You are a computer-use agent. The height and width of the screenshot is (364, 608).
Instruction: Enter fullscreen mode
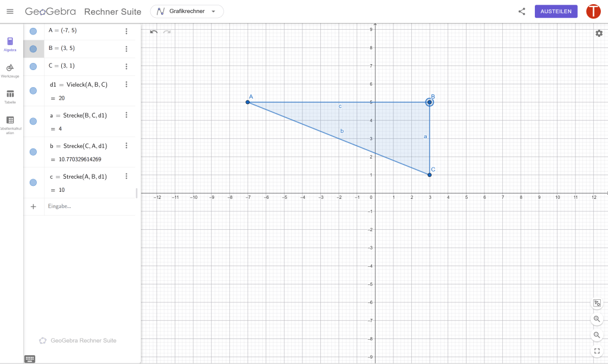click(x=597, y=351)
